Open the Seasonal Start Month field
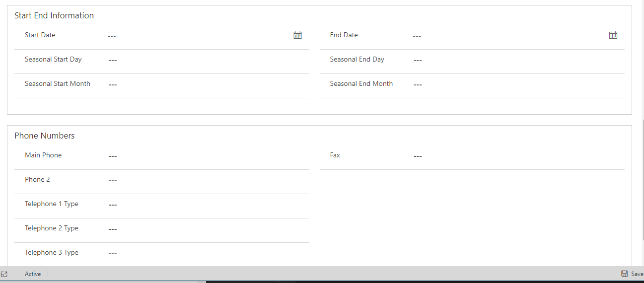The width and height of the screenshot is (644, 283). [x=207, y=84]
